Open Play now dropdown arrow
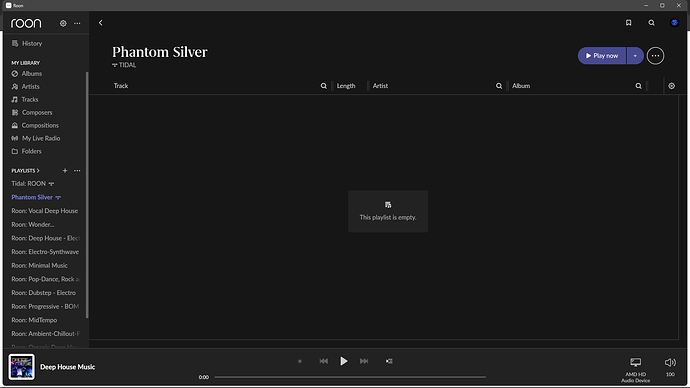Viewport: 690px width, 388px height. [635, 56]
